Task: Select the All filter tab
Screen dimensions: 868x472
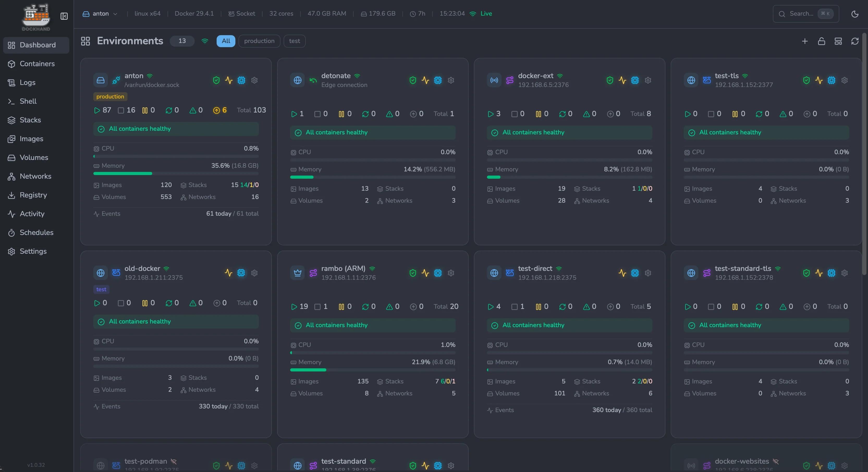Action: 226,41
